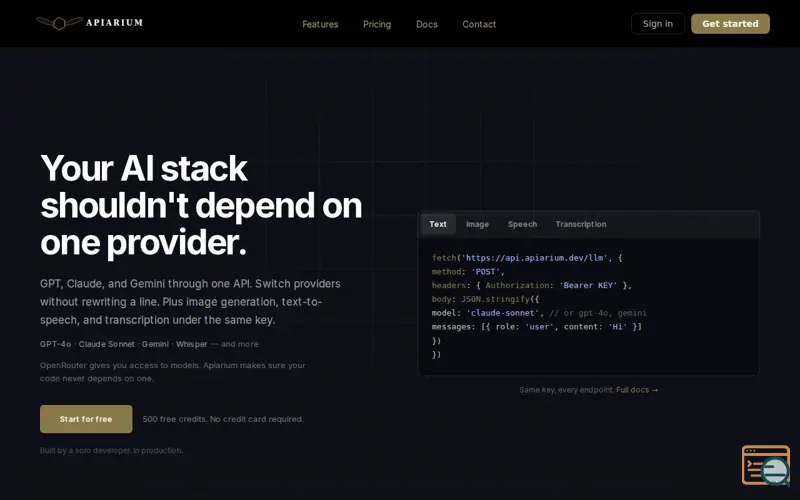Click the Get started button

click(x=730, y=23)
